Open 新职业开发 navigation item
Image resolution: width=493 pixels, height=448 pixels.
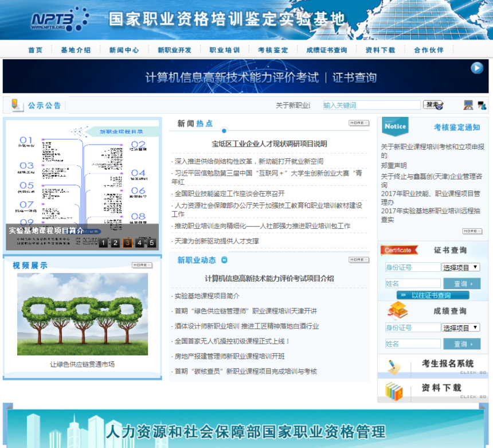(x=174, y=50)
